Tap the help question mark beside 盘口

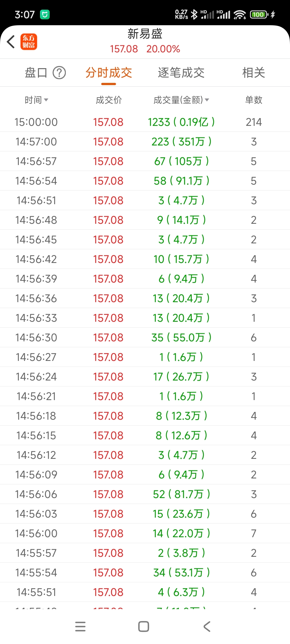point(59,73)
